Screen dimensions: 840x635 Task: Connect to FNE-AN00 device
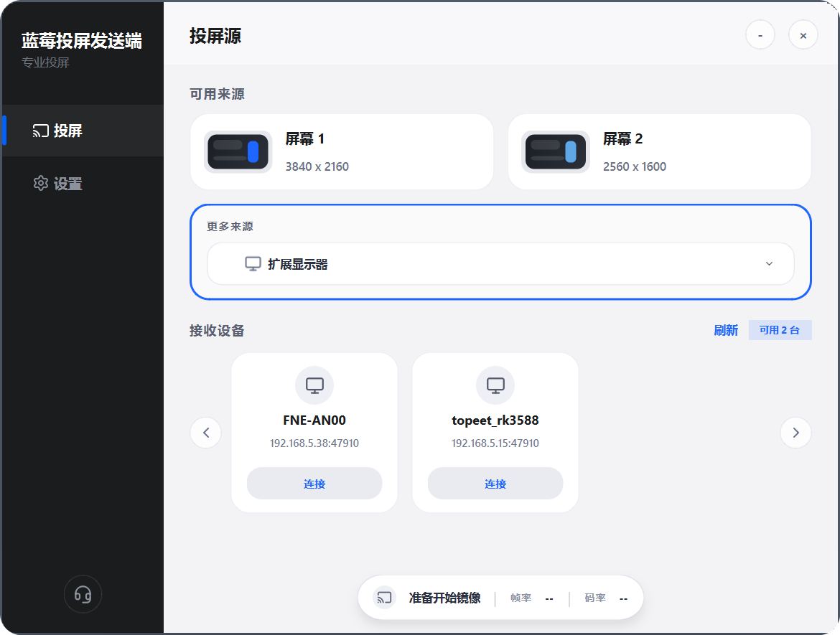pyautogui.click(x=314, y=483)
